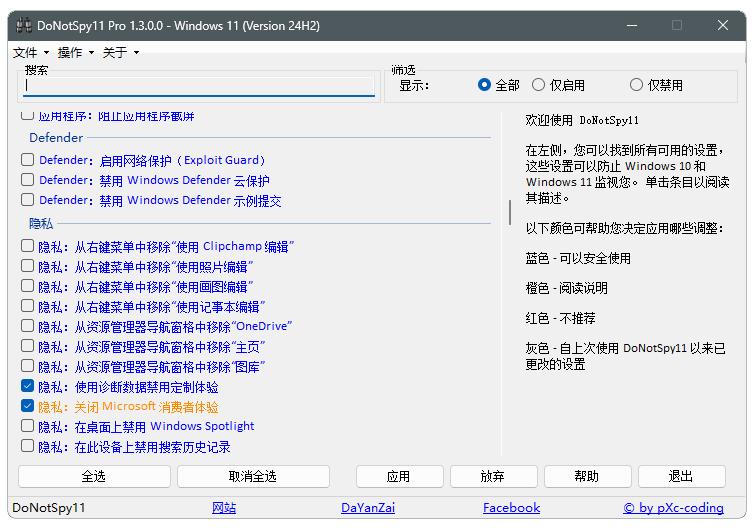Open the 关于 menu
Image resolution: width=755 pixels, height=531 pixels.
(x=120, y=52)
